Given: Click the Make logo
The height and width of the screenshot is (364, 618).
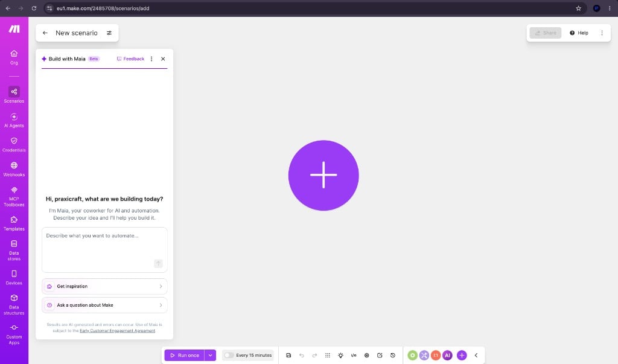Looking at the screenshot, I should [14, 29].
